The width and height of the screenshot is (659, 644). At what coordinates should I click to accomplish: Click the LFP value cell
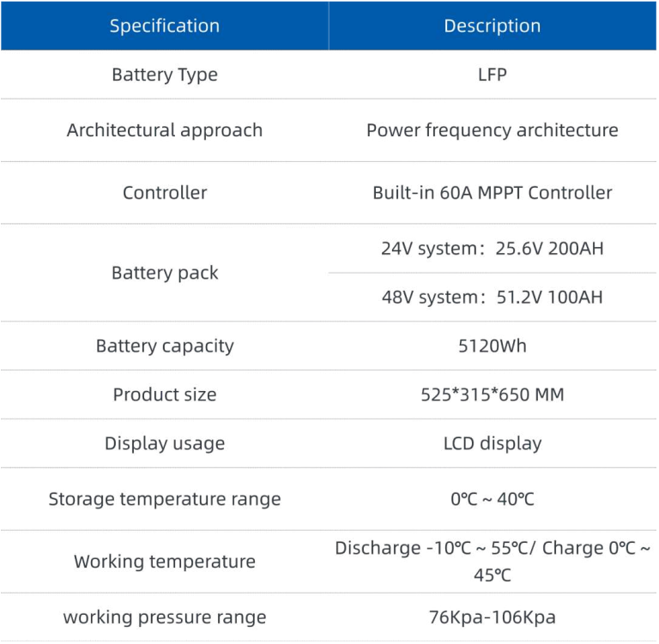(x=493, y=75)
